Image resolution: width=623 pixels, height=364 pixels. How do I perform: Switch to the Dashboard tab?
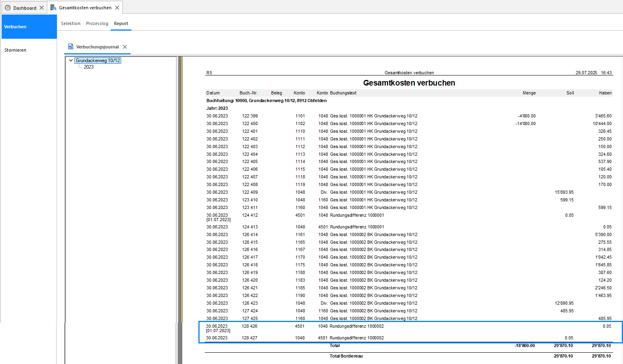pyautogui.click(x=25, y=8)
